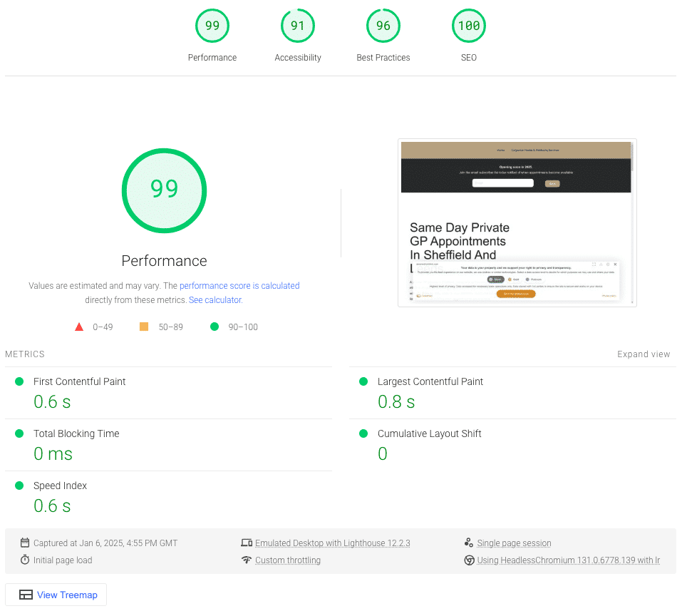Click the METRICS section heading
This screenshot has height=616, width=682.
25,354
